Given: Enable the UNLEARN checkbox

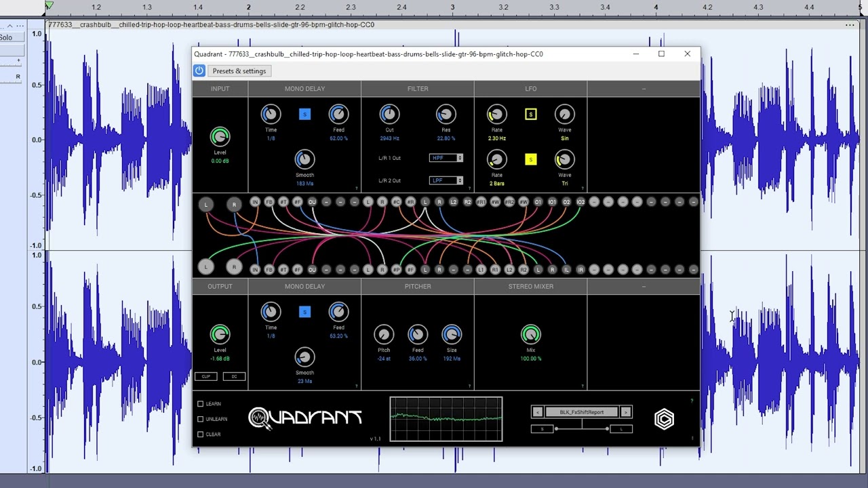Looking at the screenshot, I should [201, 419].
